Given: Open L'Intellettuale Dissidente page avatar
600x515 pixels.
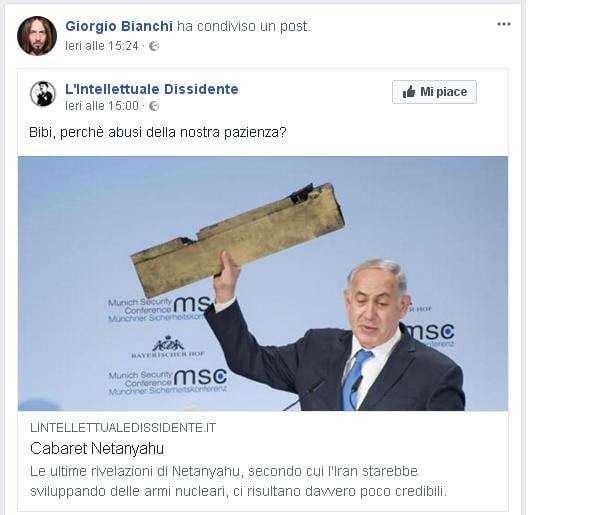Looking at the screenshot, I should (43, 94).
